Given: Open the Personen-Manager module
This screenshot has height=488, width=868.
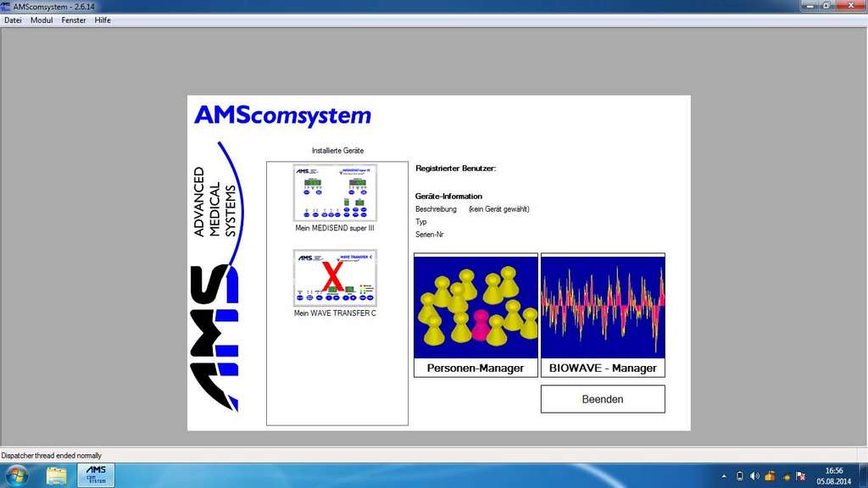Looking at the screenshot, I should [x=476, y=315].
